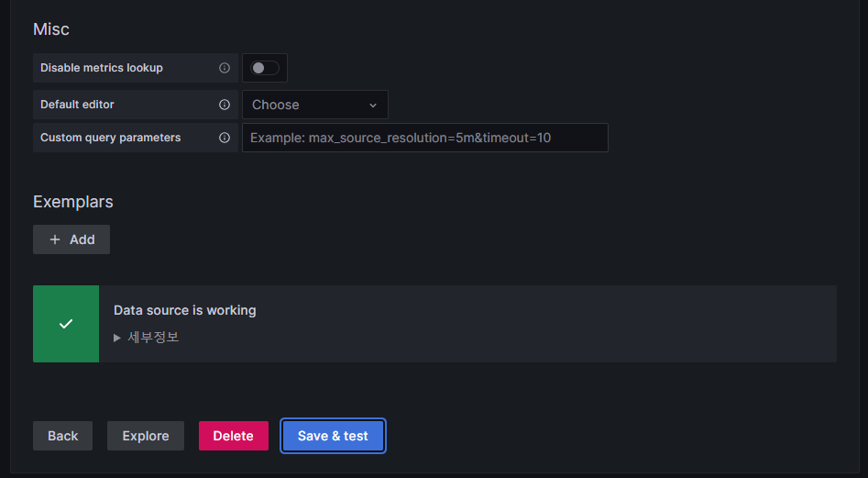Show info icon for Custom query parameters
The height and width of the screenshot is (478, 868).
click(x=225, y=138)
